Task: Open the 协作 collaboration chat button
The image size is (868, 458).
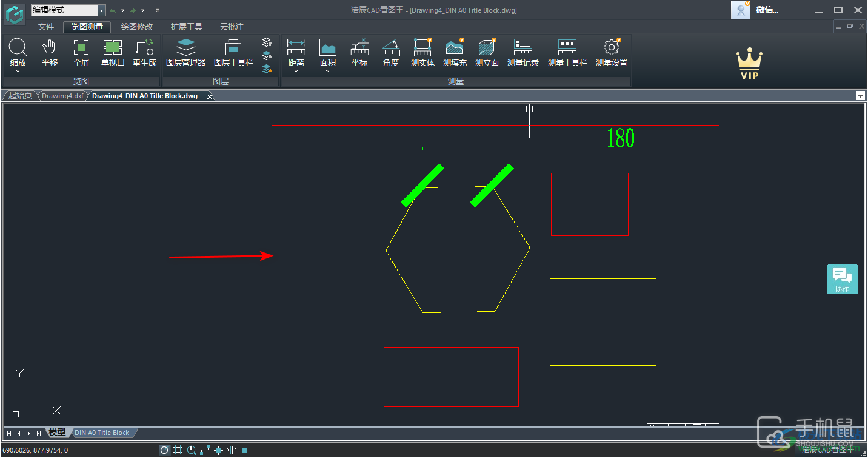Action: (842, 279)
